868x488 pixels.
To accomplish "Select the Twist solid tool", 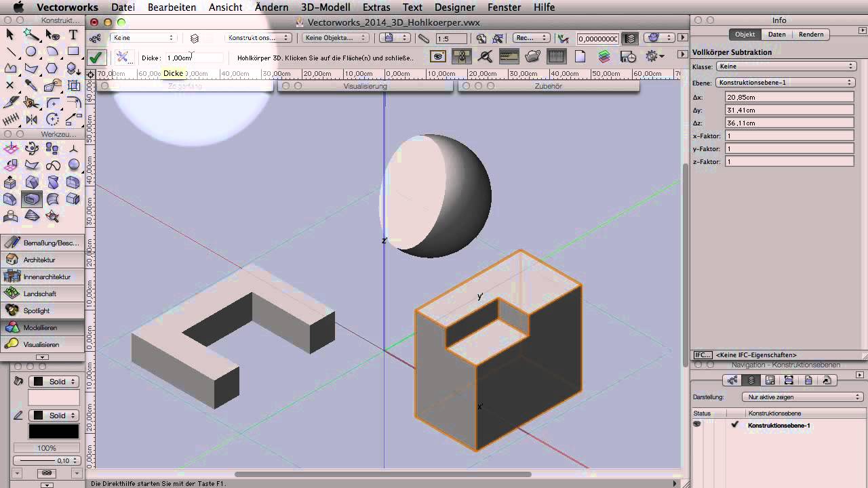I will point(52,182).
